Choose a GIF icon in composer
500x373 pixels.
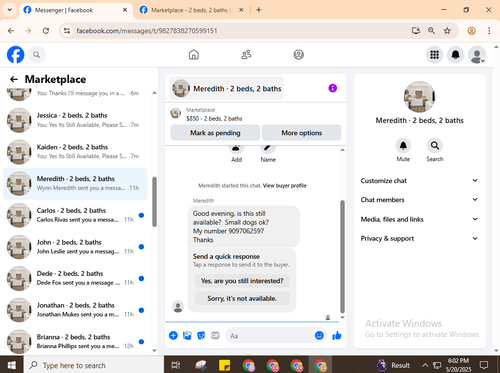pos(215,335)
